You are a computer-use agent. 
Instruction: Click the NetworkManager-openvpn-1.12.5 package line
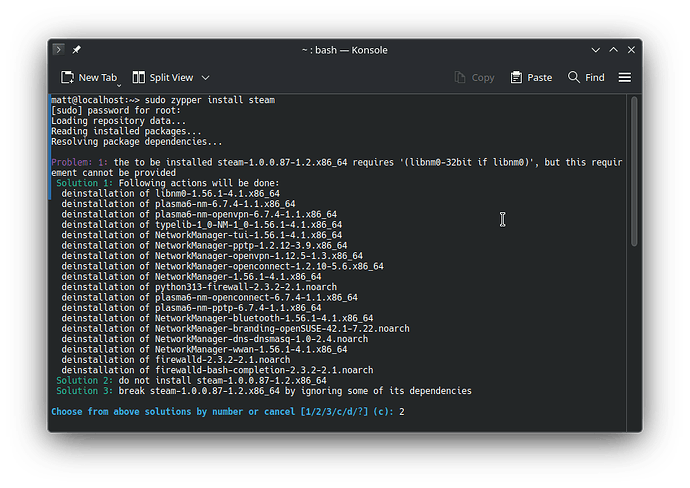tap(212, 256)
